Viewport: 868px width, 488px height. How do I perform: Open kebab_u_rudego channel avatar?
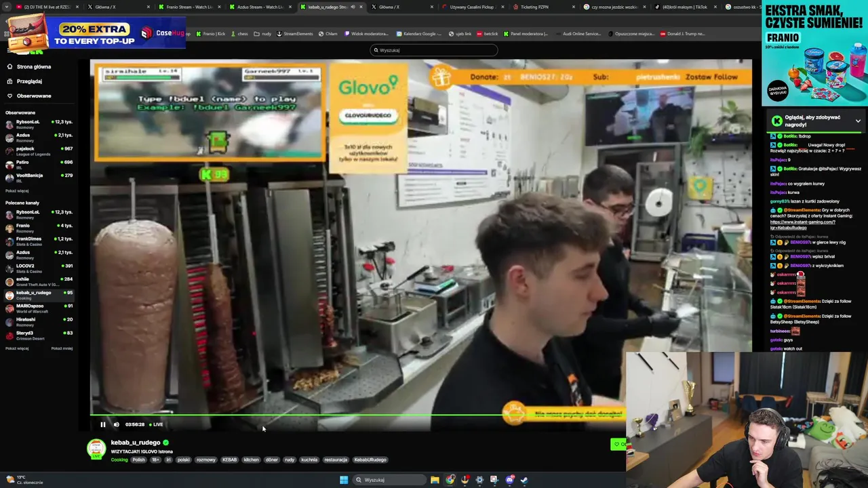click(97, 449)
